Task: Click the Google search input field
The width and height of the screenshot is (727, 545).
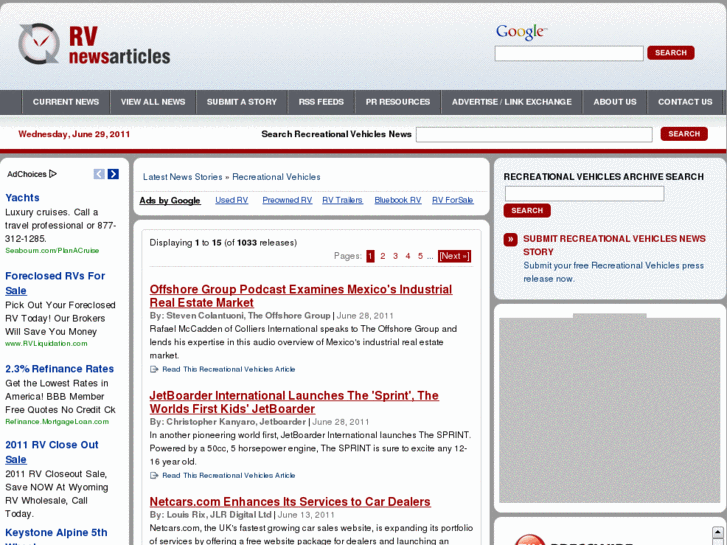Action: pyautogui.click(x=569, y=53)
